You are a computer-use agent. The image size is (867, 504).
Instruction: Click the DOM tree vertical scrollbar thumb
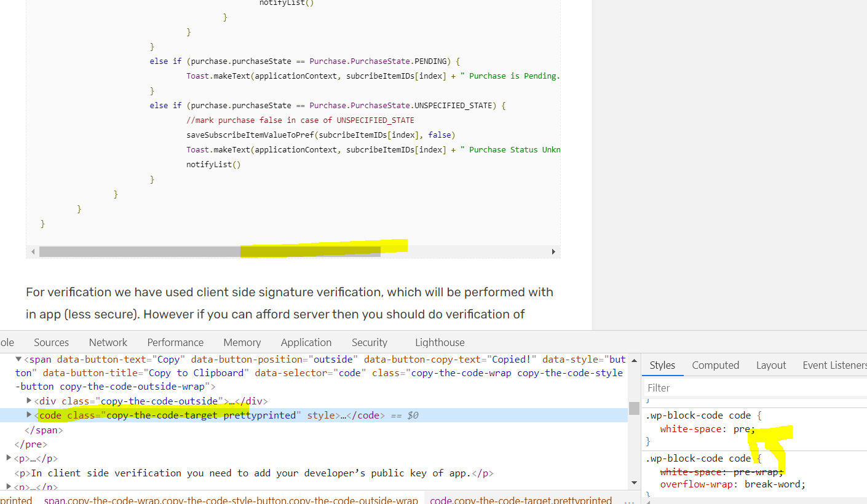[633, 408]
